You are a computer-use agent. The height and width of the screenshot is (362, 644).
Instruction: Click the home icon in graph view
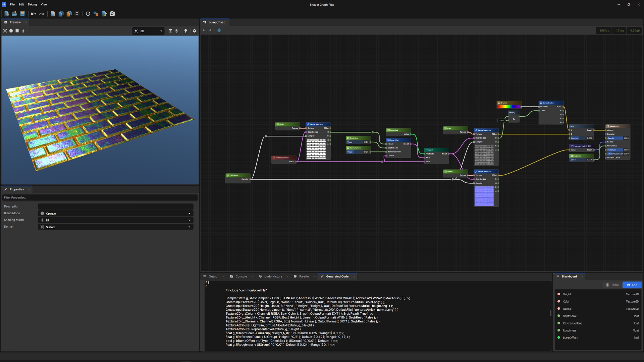pos(219,31)
